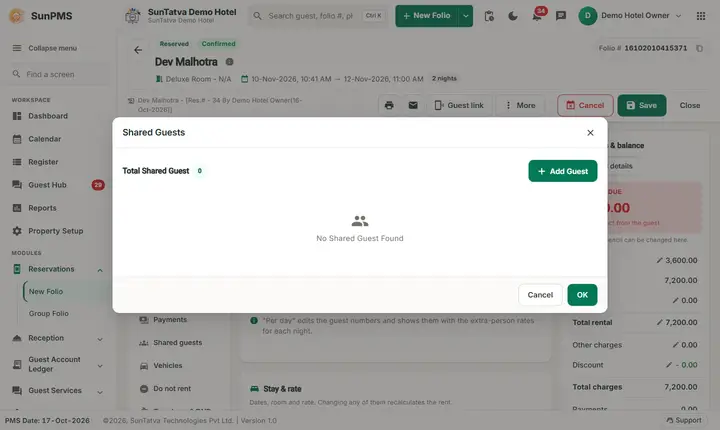The image size is (720, 430).
Task: Open notifications bell icon
Action: click(x=537, y=16)
